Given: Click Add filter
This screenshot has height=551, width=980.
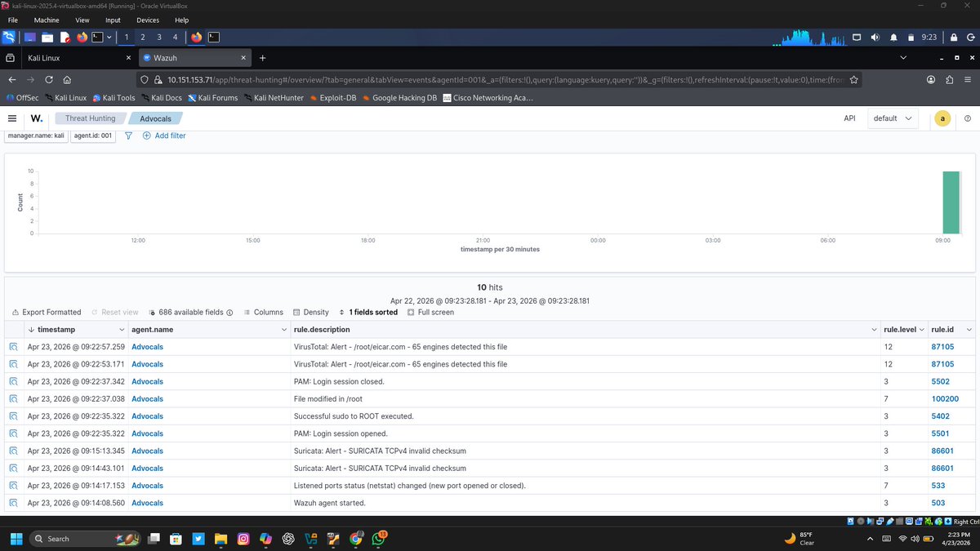Looking at the screenshot, I should (x=164, y=136).
